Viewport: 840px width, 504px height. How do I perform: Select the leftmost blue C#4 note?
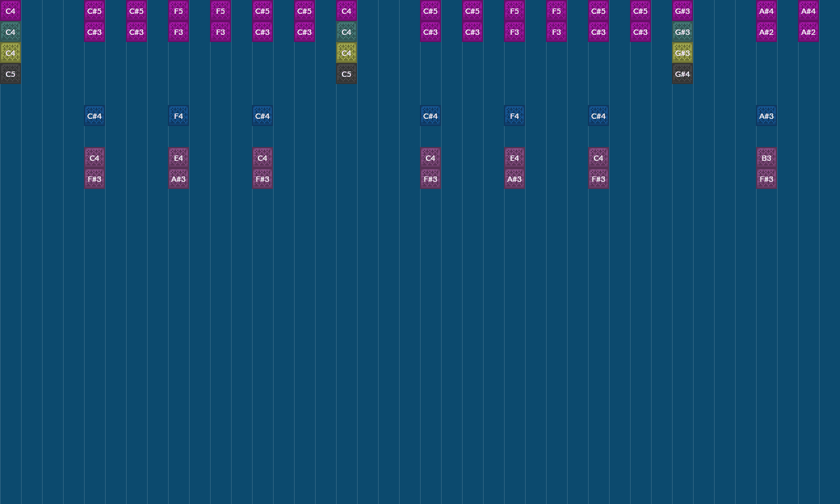pyautogui.click(x=94, y=116)
